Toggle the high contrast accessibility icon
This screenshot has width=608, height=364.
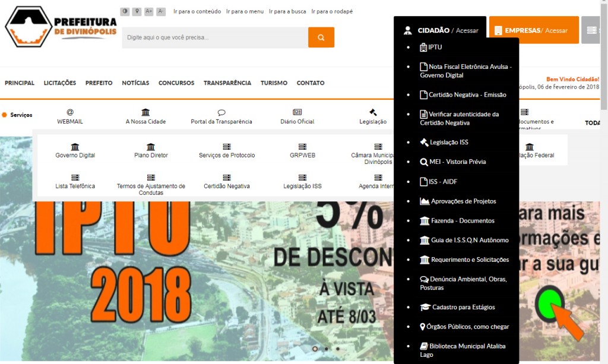pos(125,11)
